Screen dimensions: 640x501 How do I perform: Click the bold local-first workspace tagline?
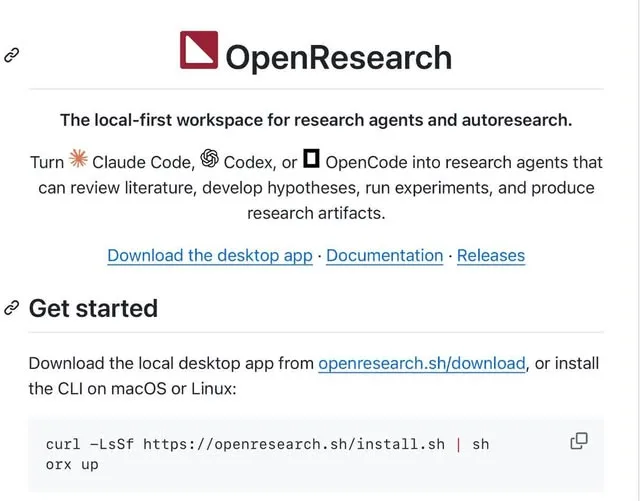pos(316,120)
